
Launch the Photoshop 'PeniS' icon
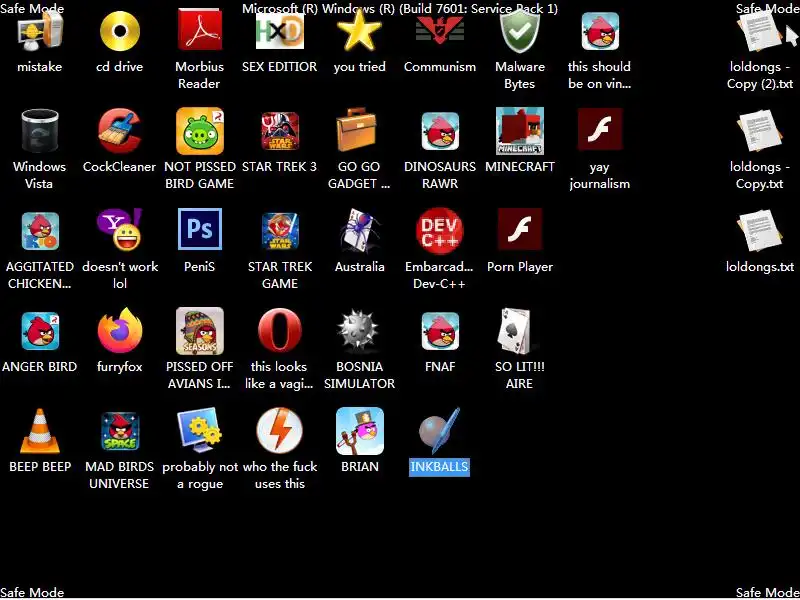pos(199,229)
